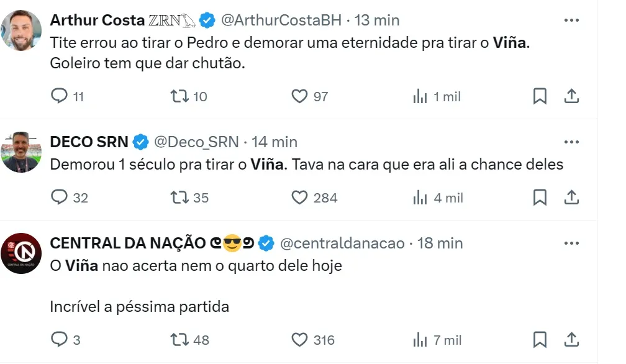Like Arthur Costa's tweet
The height and width of the screenshot is (364, 626).
tap(300, 96)
